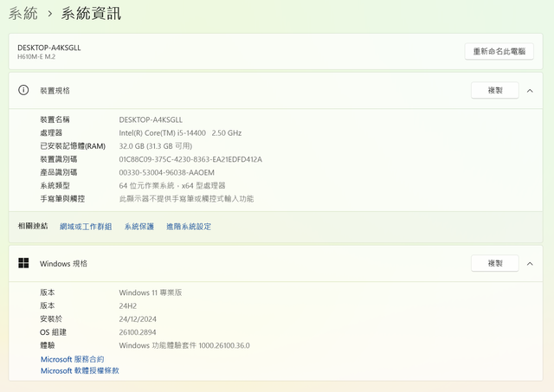
Task: Click the info icon beside 裝置規格
Action: (23, 90)
